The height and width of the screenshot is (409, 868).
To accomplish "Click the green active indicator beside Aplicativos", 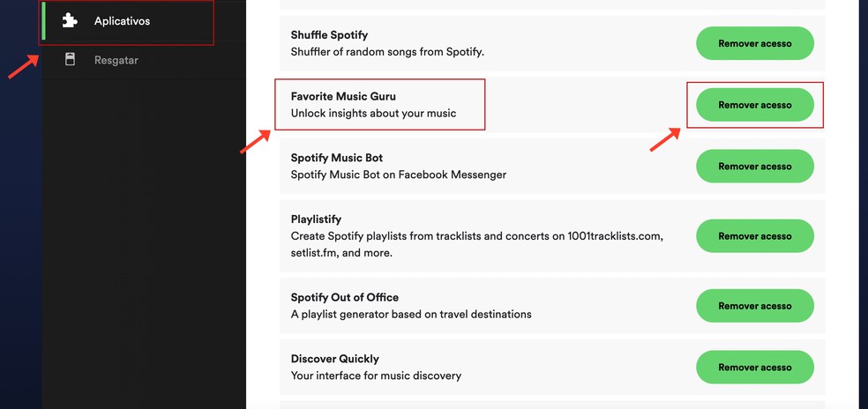I will [44, 21].
